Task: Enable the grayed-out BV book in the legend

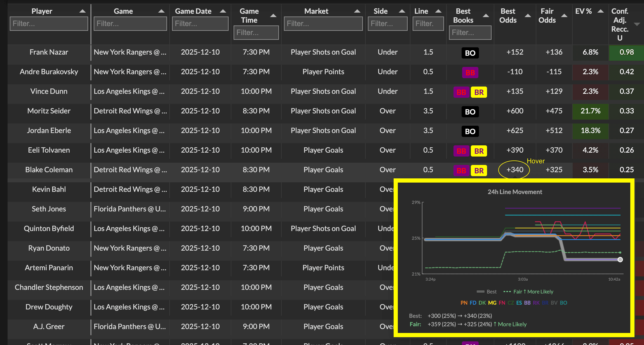Action: click(x=554, y=303)
